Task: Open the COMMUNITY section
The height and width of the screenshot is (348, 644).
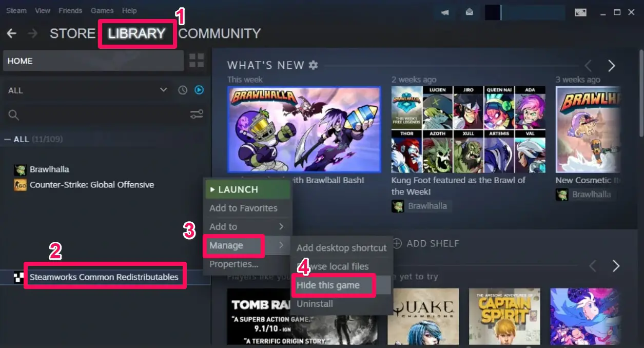Action: click(x=219, y=33)
